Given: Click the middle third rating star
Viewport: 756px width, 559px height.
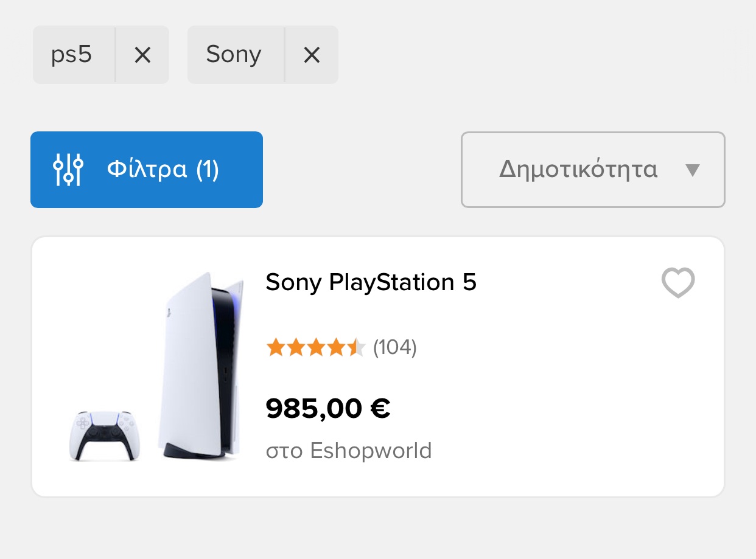Looking at the screenshot, I should [316, 348].
